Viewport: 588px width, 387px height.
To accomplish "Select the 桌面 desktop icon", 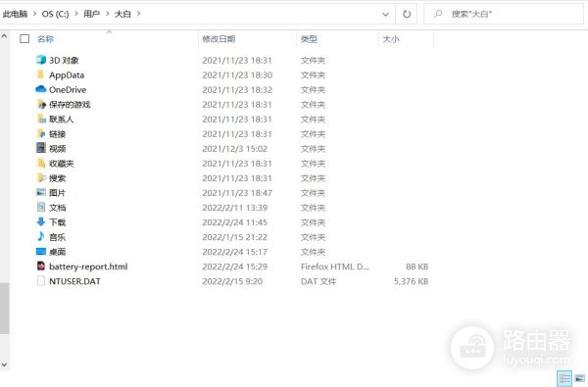I will click(41, 251).
